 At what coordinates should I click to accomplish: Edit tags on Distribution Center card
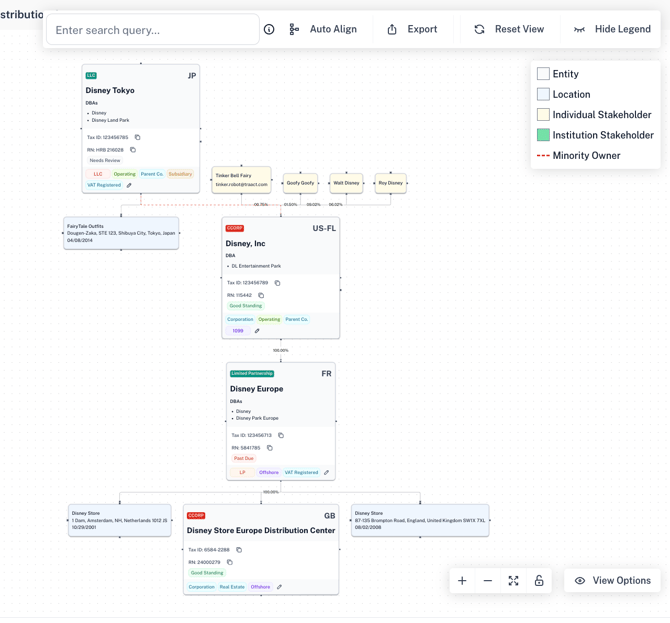point(279,587)
